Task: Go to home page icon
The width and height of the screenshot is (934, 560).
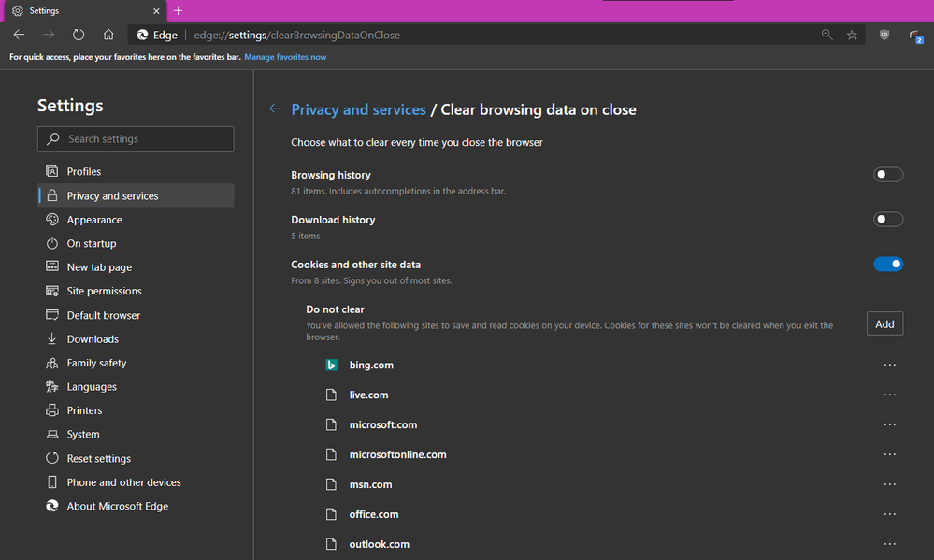Action: (108, 35)
